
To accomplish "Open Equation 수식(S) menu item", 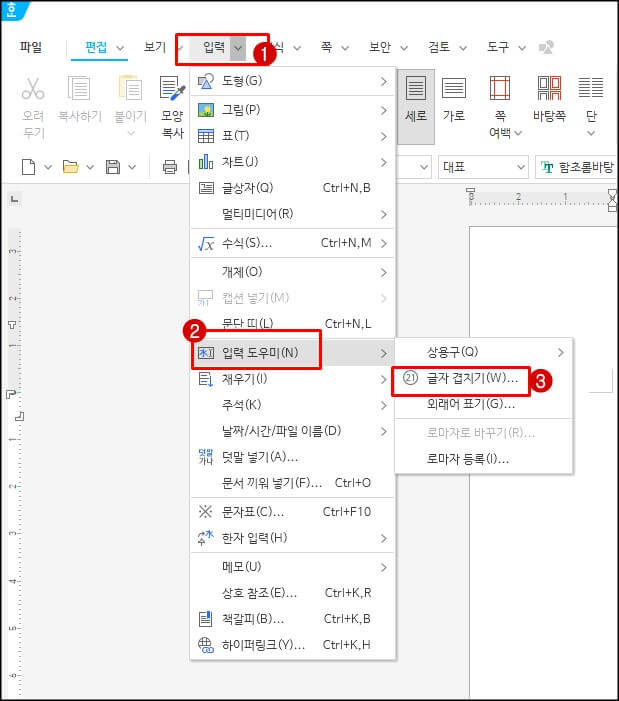I will coord(293,243).
